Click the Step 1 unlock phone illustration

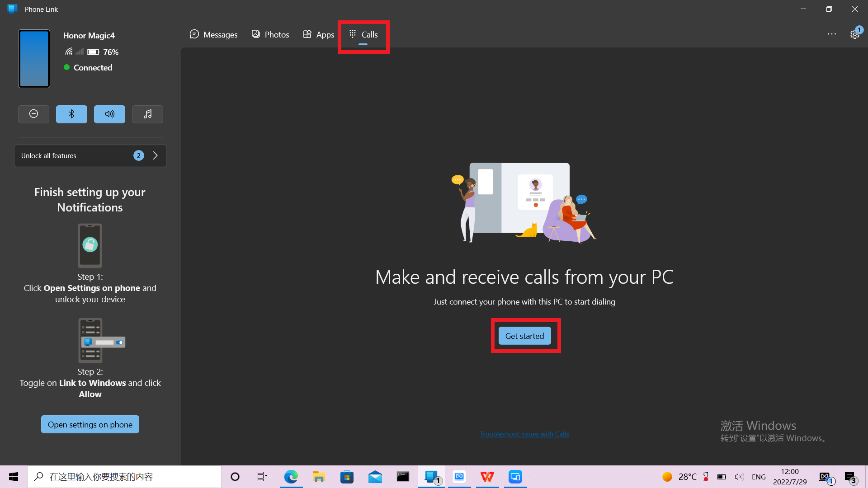[90, 246]
